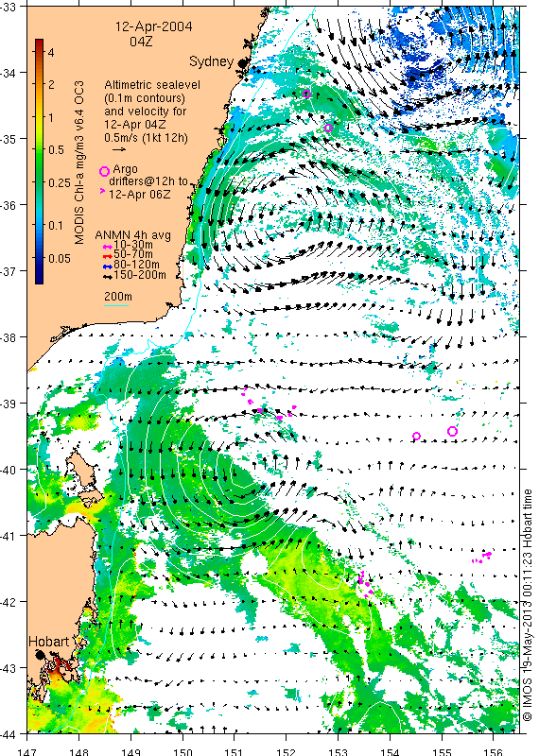Click the red 50-70m arrow symbol
The height and width of the screenshot is (756, 539).
108,256
